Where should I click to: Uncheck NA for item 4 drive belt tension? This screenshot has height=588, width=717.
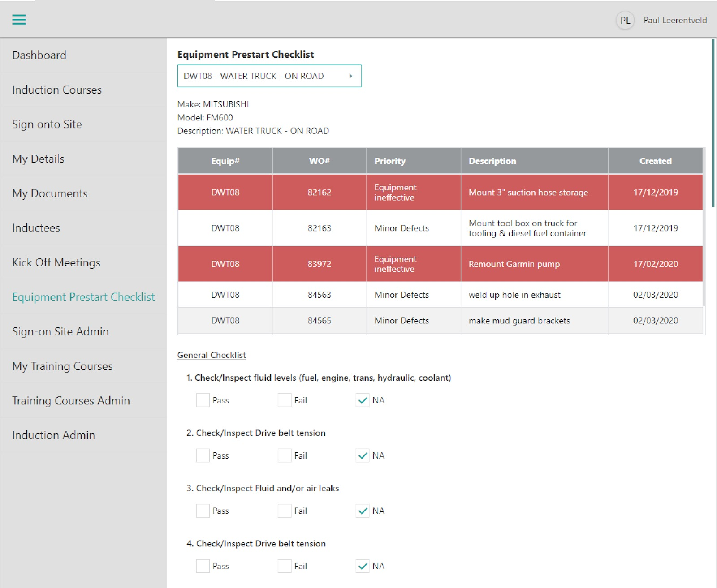[363, 566]
